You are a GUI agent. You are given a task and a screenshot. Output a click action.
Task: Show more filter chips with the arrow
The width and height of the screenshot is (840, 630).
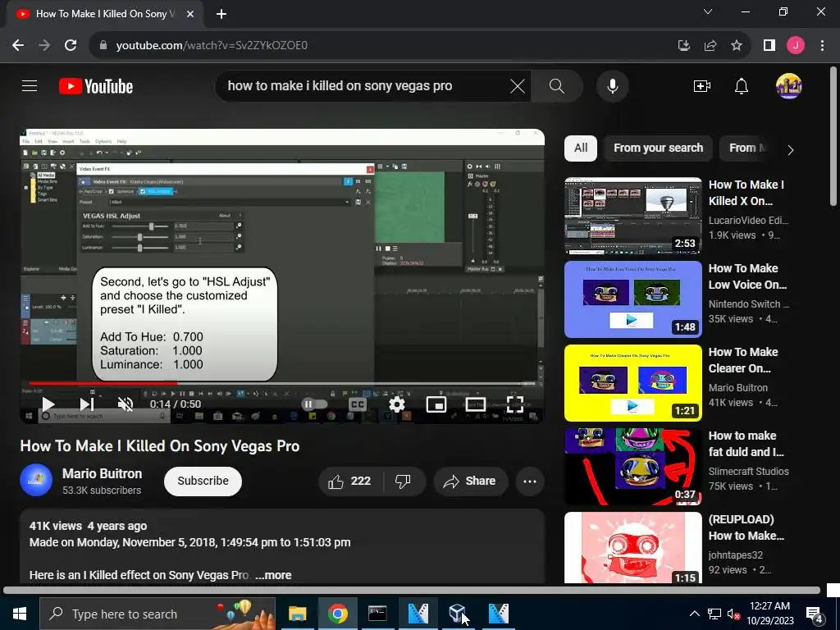(x=790, y=150)
